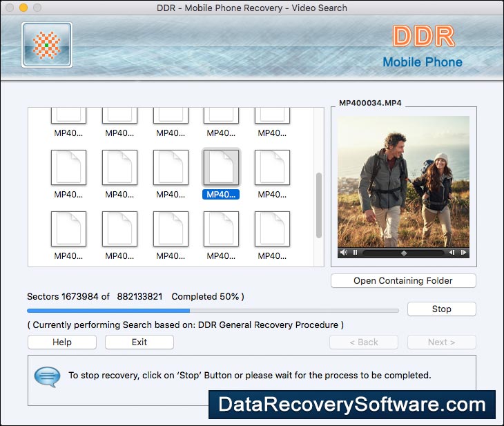Step back one frame in preview

[x=452, y=253]
